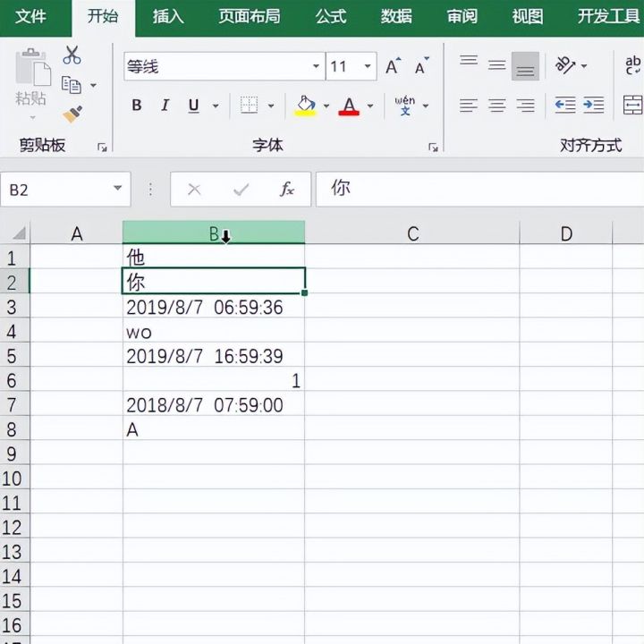644x644 pixels.
Task: Switch to the 公式 tab
Action: pos(331,16)
